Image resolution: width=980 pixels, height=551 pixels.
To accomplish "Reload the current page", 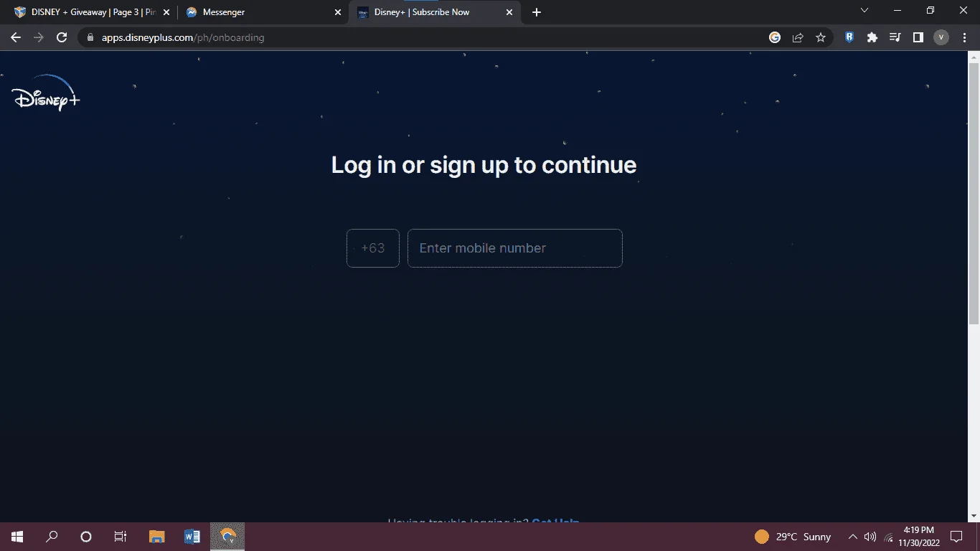I will click(62, 37).
